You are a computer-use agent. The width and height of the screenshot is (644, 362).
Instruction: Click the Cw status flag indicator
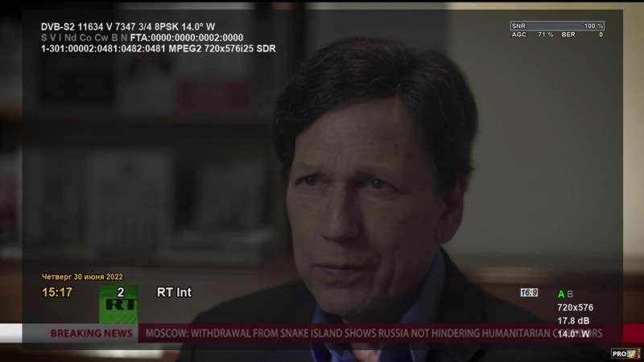pos(101,38)
